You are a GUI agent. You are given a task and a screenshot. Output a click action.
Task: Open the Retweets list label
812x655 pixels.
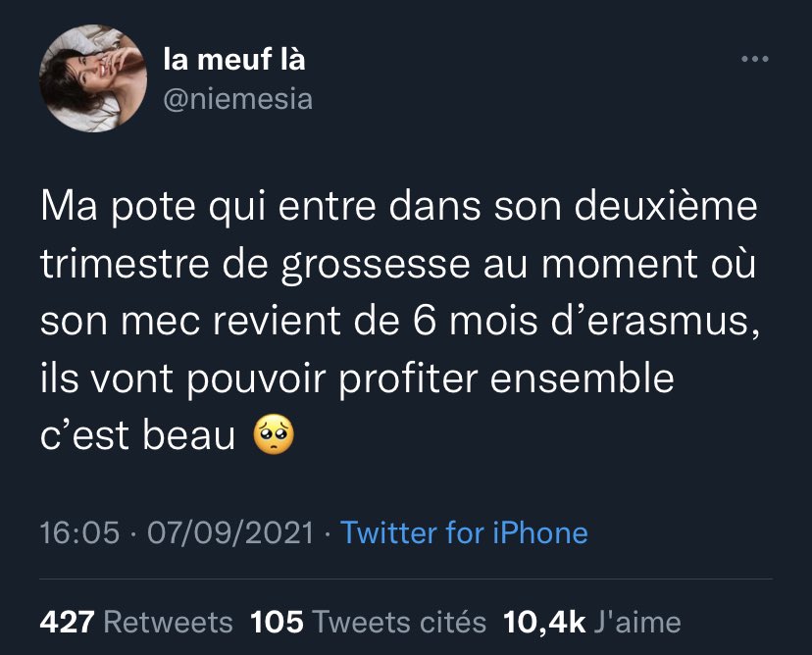[168, 622]
